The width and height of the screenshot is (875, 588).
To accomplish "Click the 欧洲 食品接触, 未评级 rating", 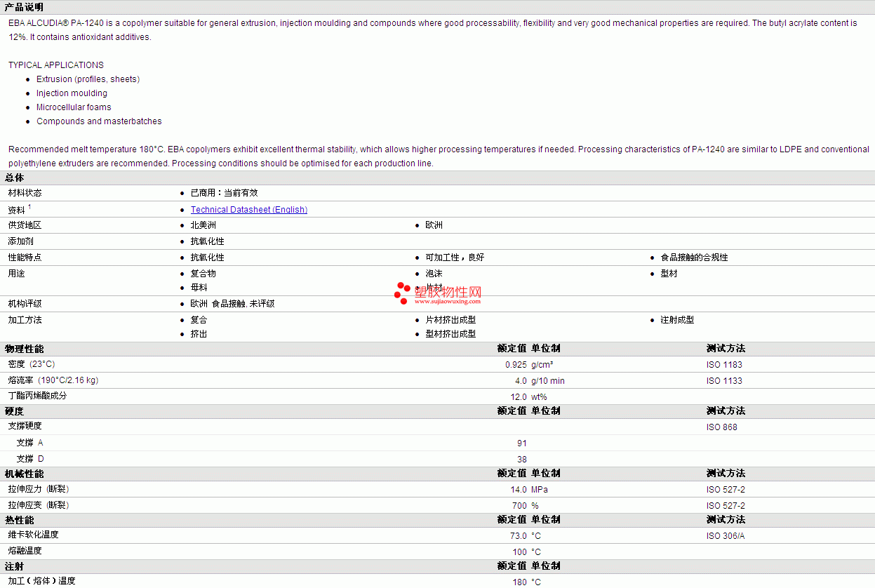I will click(x=232, y=304).
